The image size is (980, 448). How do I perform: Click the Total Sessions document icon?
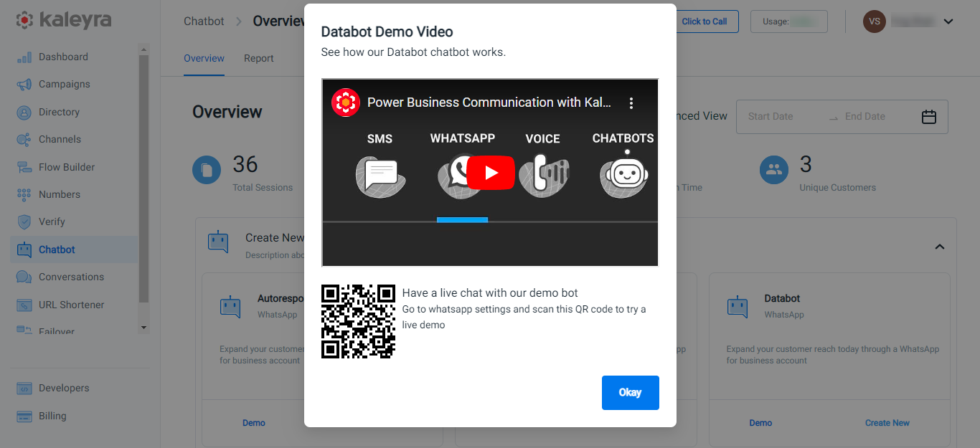pos(207,171)
